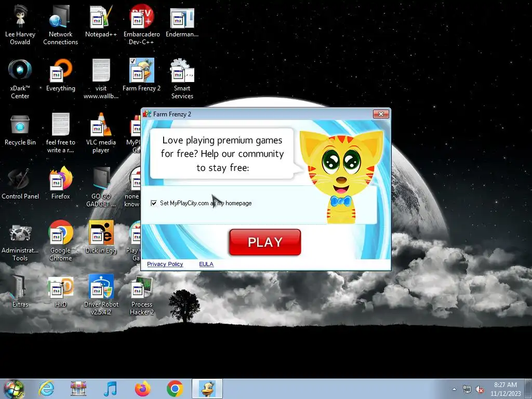Uncheck Set MyPlayCity.com as my homepage

click(154, 203)
